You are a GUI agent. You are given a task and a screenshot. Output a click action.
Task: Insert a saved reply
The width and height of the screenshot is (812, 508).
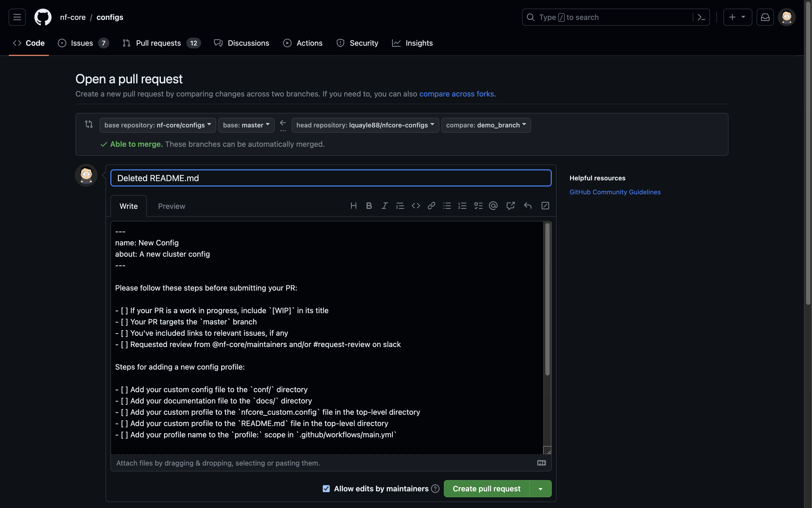click(527, 206)
